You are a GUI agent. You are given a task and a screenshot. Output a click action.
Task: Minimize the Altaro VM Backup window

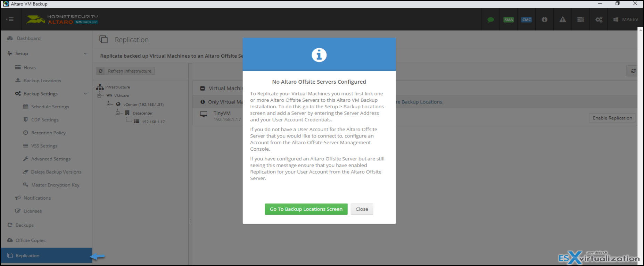coord(600,3)
